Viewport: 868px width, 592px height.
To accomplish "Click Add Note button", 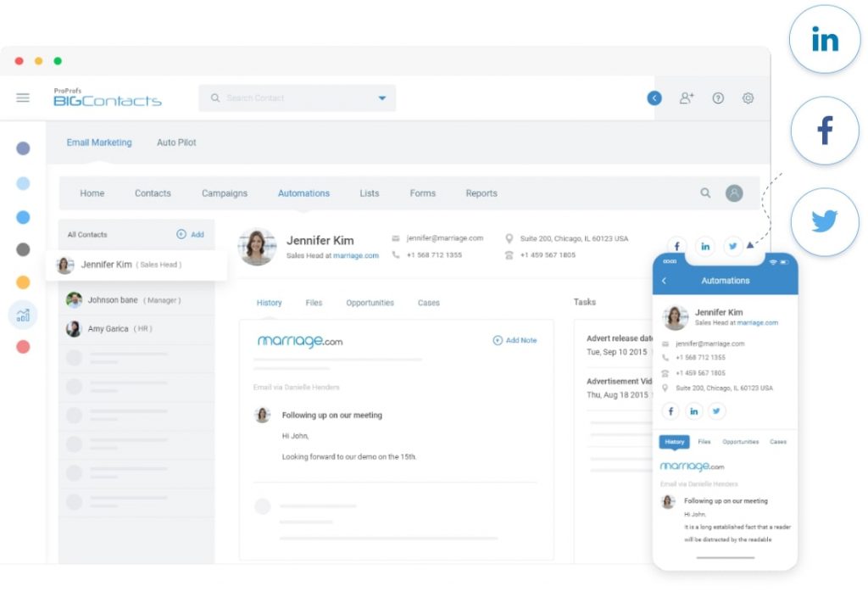I will [x=515, y=340].
